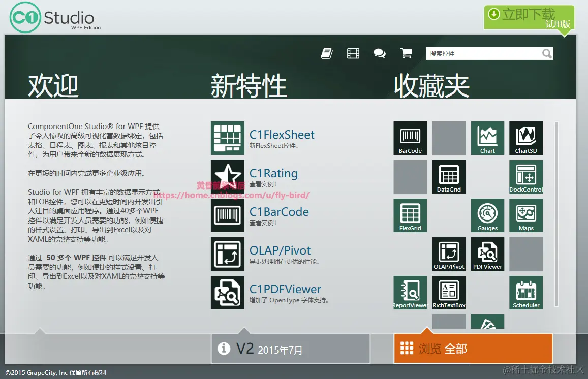
Task: Click the 增加了 OpenType 字体支持 description
Action: (289, 300)
